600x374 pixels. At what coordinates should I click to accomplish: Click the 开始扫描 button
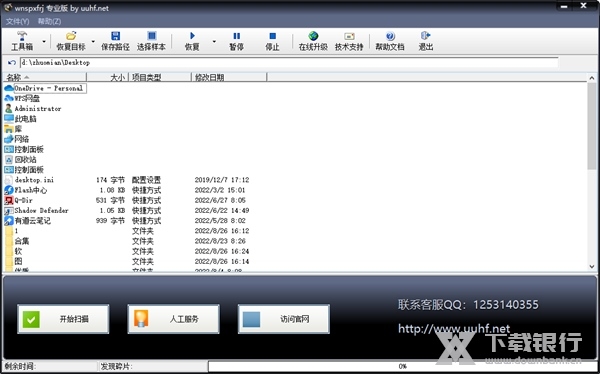(x=63, y=319)
